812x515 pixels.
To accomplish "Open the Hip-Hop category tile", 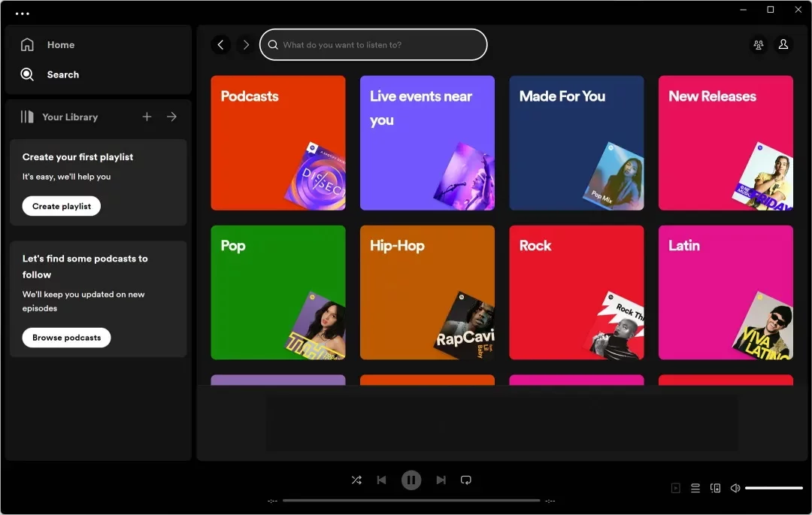I will tap(427, 292).
